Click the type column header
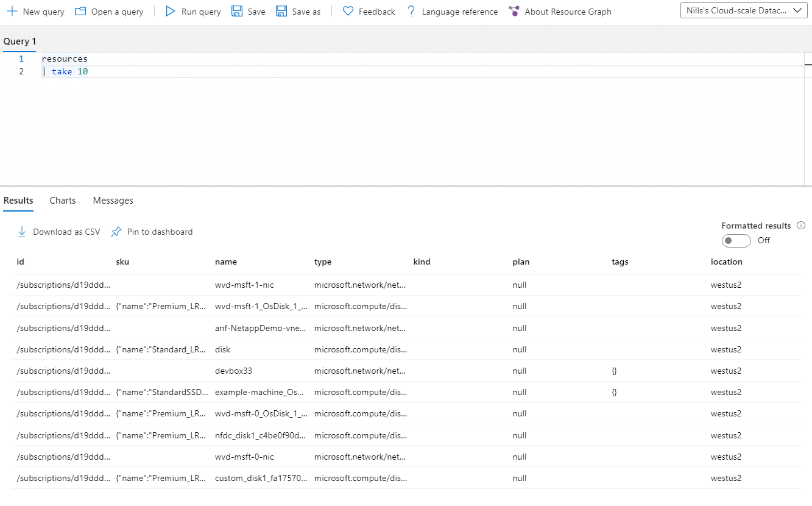 tap(323, 262)
